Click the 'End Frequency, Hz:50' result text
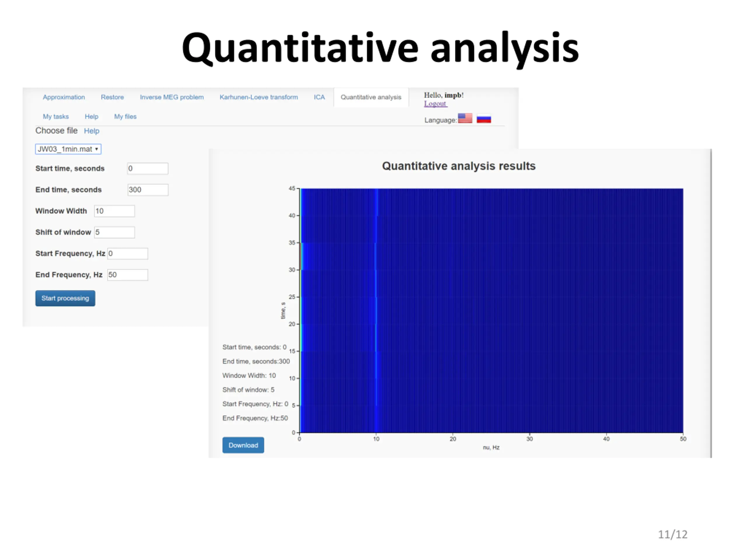747x560 pixels. [x=255, y=418]
